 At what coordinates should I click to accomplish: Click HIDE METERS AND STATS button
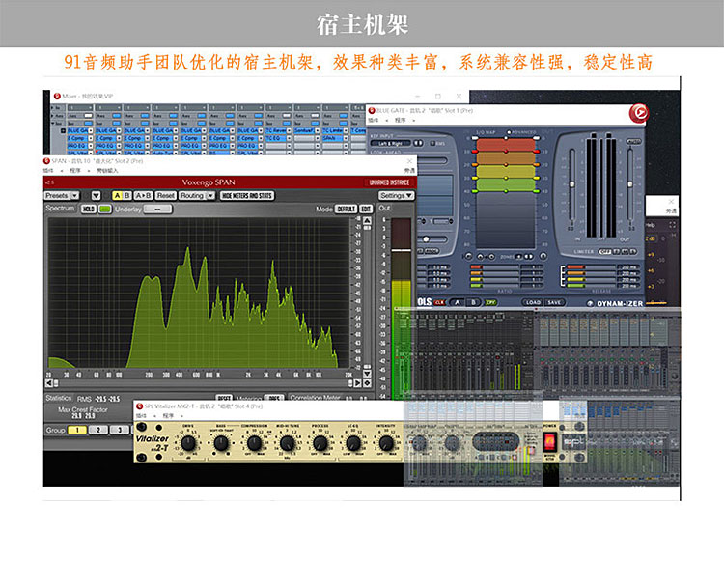click(x=247, y=195)
